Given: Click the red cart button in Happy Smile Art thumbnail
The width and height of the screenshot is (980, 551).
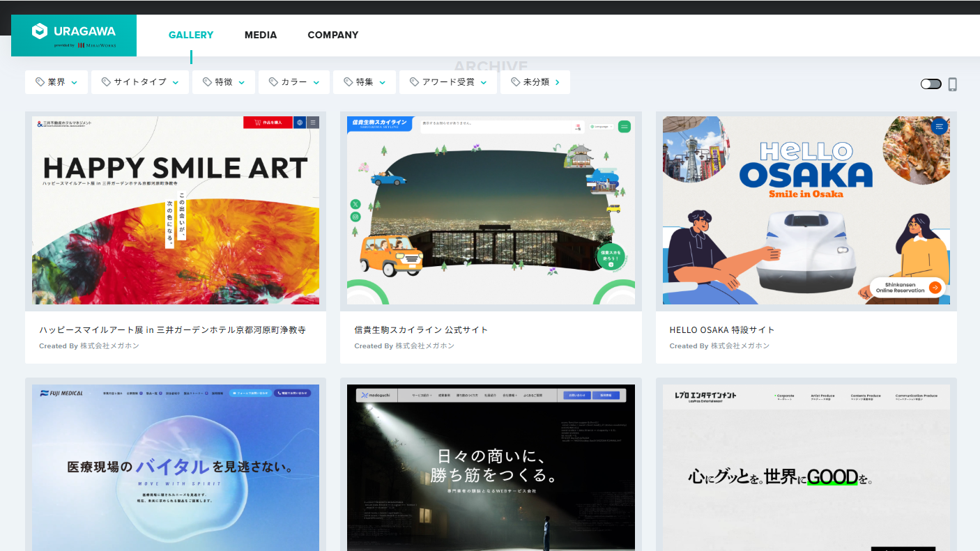Looking at the screenshot, I should coord(268,123).
